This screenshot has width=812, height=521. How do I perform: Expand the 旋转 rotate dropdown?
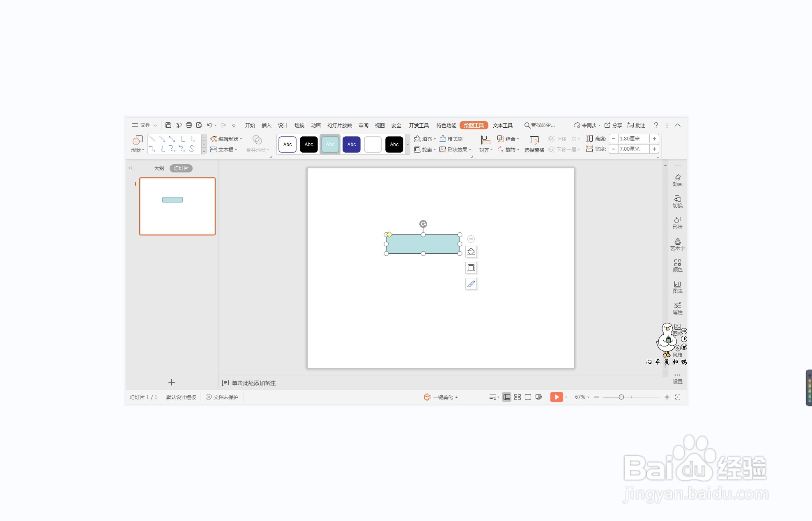point(518,150)
